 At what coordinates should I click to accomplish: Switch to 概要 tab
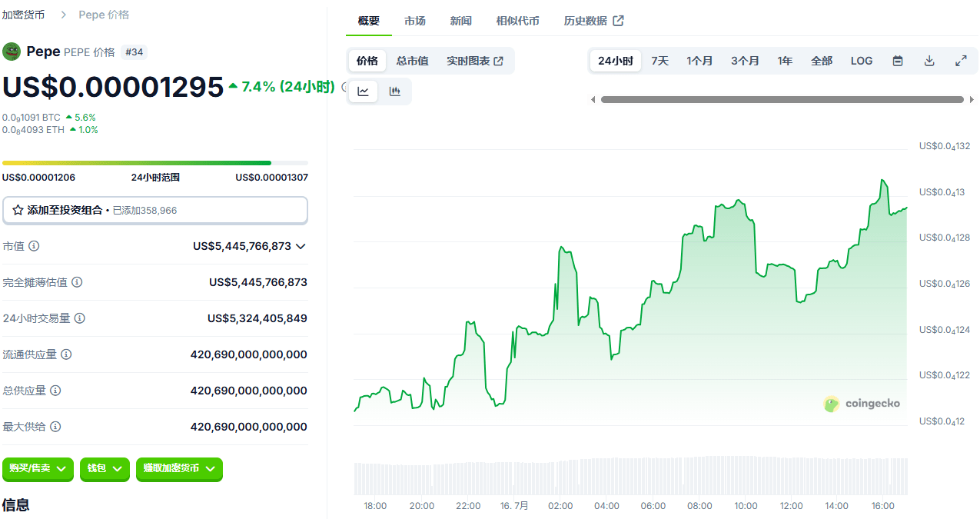point(369,21)
